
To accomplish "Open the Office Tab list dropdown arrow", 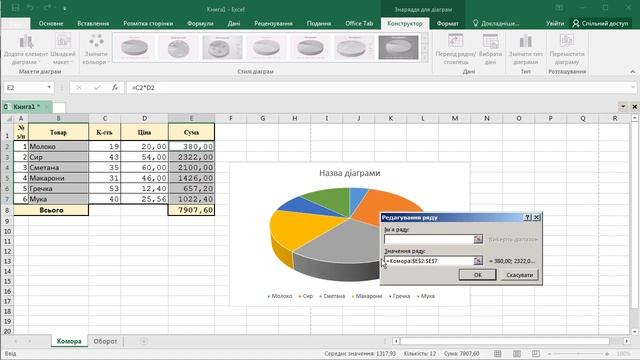I will point(623,107).
